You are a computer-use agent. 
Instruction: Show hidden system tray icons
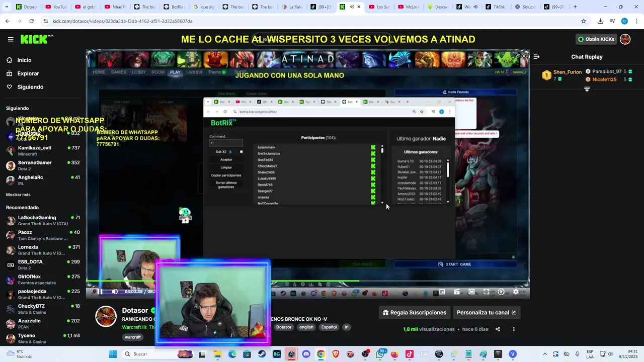(x=544, y=354)
